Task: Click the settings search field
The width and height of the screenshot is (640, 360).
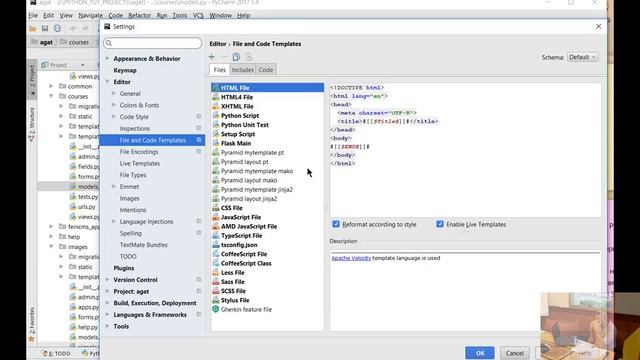Action: [x=152, y=43]
